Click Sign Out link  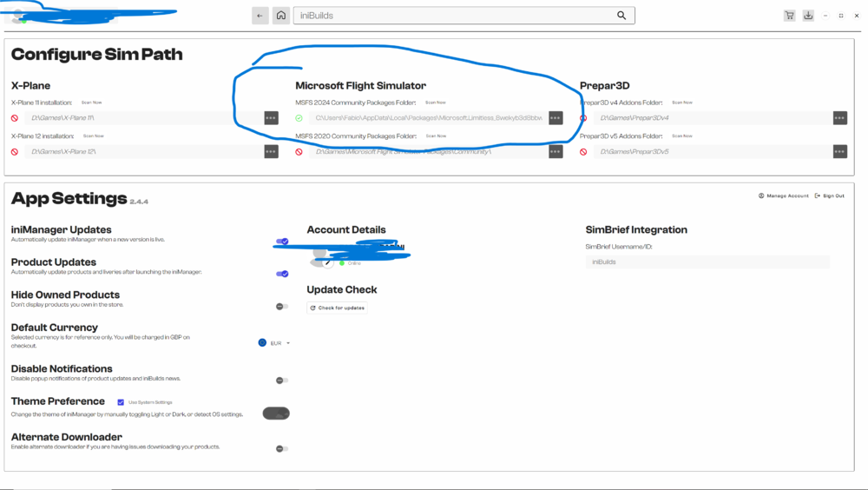coord(830,196)
